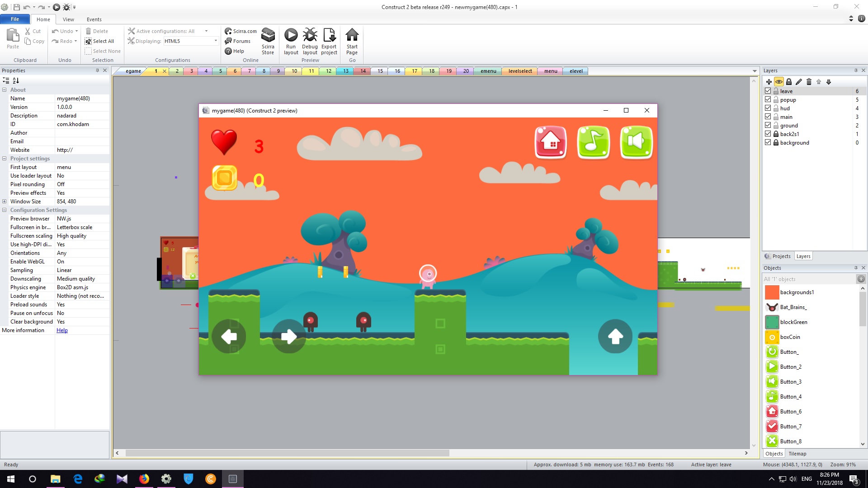The image size is (868, 488).
Task: Select Bat_Brains_ object in Objects panel
Action: pyautogui.click(x=793, y=307)
